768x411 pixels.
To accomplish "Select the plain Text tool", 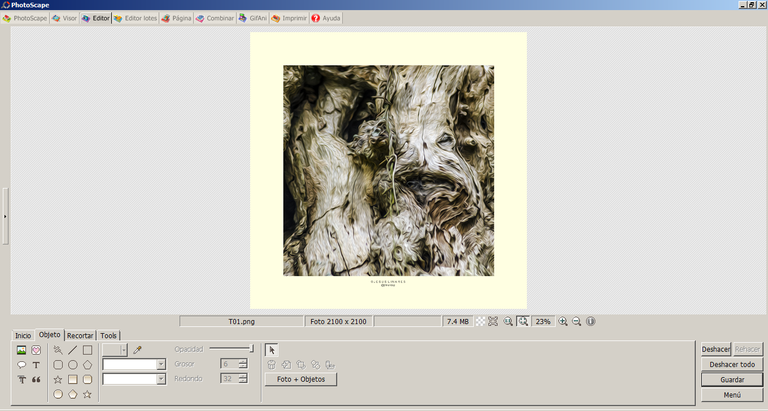I will pos(36,364).
